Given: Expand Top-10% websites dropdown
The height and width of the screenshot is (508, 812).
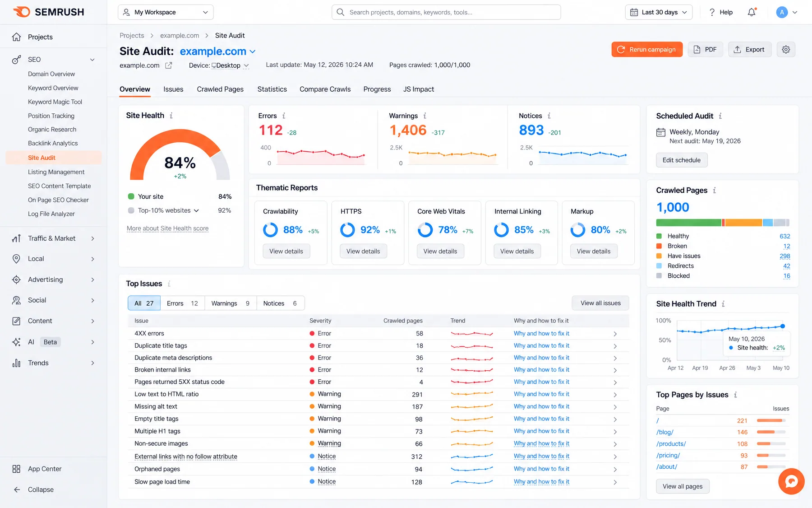Looking at the screenshot, I should (196, 211).
